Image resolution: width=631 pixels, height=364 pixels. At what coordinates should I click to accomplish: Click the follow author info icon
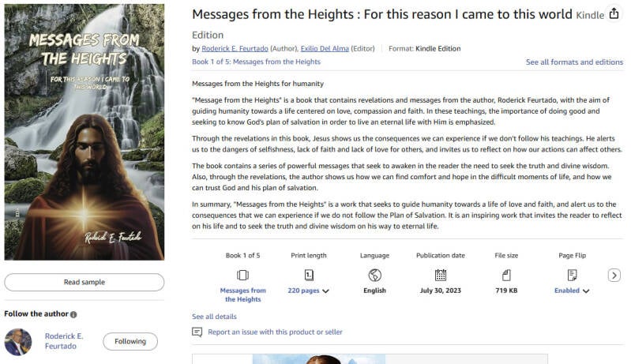(x=73, y=314)
